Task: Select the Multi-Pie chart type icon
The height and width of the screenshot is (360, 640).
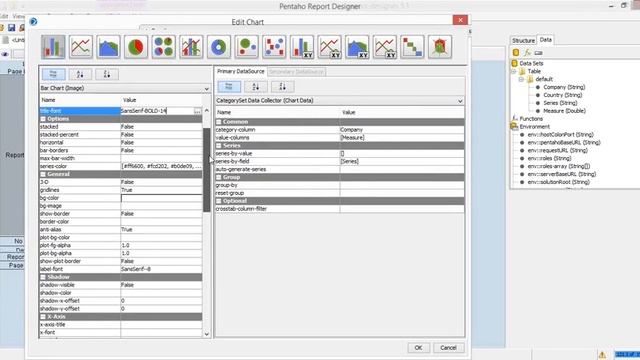Action: click(164, 47)
